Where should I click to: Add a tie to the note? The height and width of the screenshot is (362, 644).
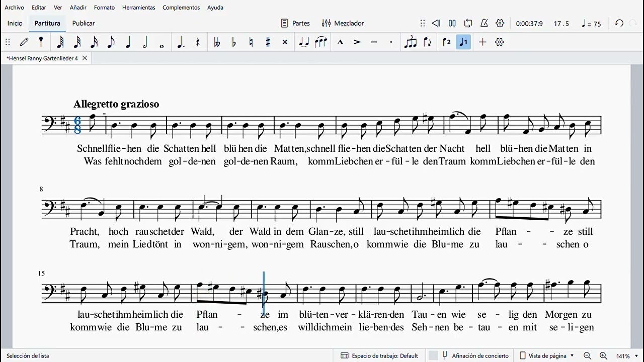(304, 42)
